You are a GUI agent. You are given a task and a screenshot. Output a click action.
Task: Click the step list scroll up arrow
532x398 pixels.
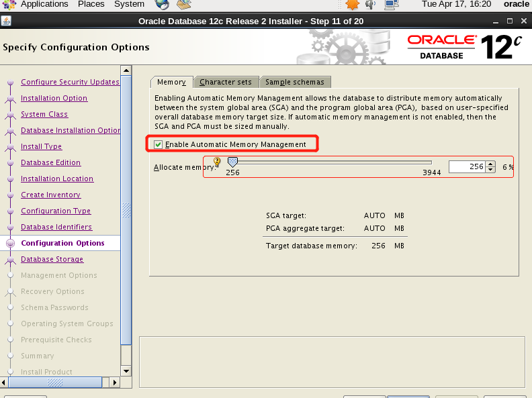point(126,70)
